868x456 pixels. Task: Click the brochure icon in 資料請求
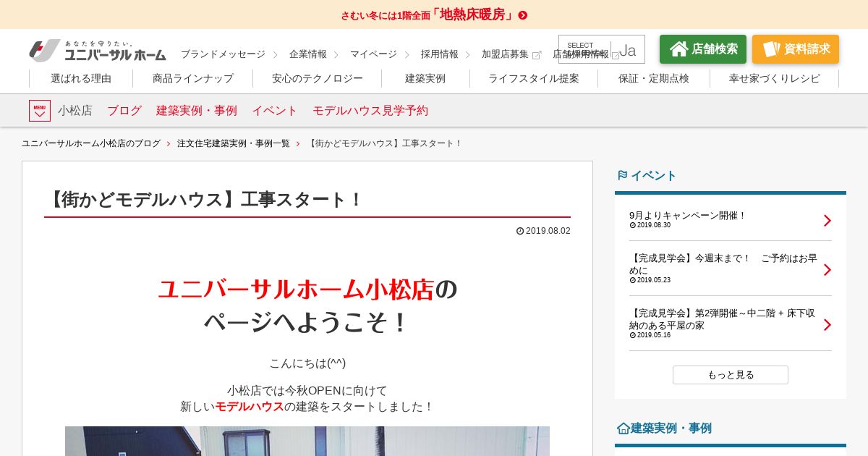(771, 49)
